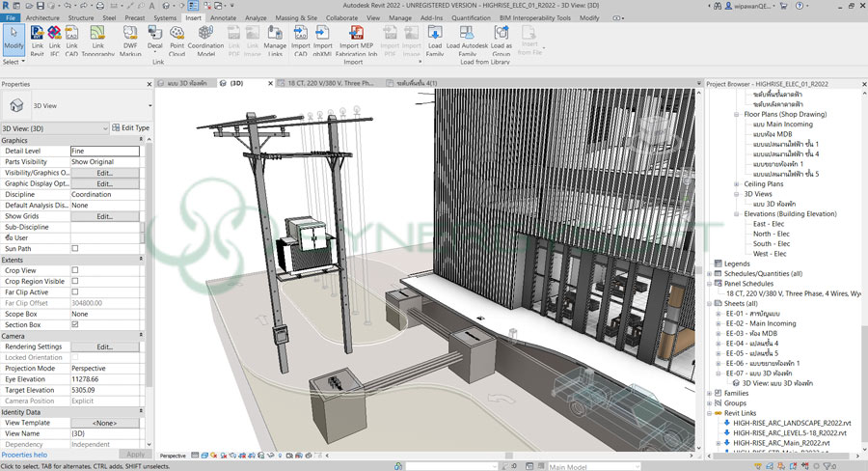The image size is (868, 471).
Task: Click the Detail Level field showing Fine
Action: 104,151
